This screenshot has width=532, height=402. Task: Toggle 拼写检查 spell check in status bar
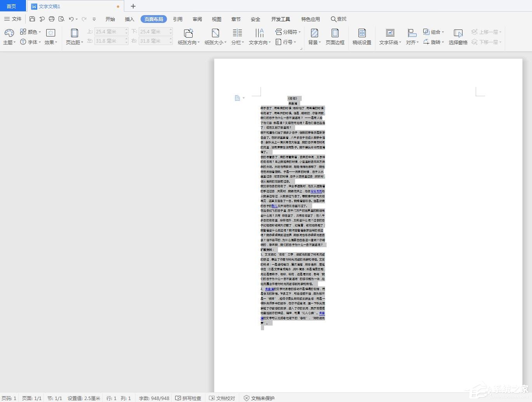(x=188, y=398)
